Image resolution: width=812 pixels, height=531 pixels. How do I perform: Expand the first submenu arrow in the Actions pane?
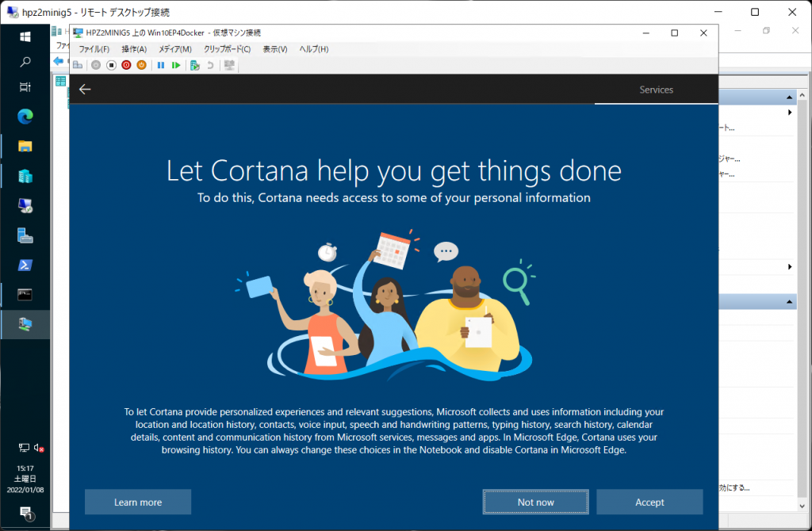click(790, 113)
